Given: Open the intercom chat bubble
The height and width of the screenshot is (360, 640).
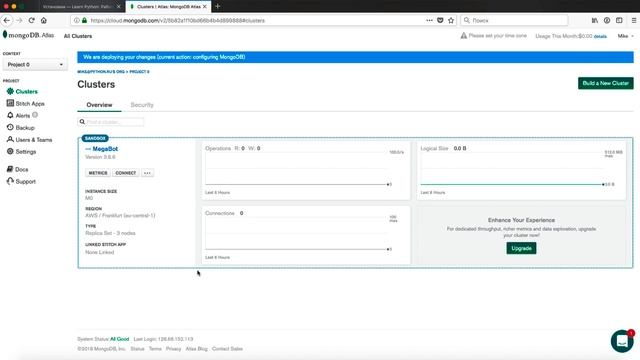Looking at the screenshot, I should click(622, 341).
